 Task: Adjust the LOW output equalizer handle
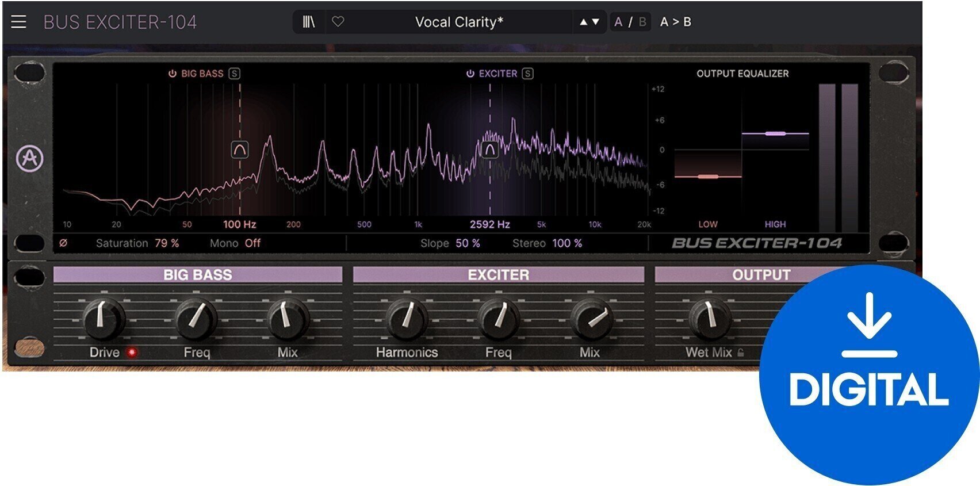(708, 177)
